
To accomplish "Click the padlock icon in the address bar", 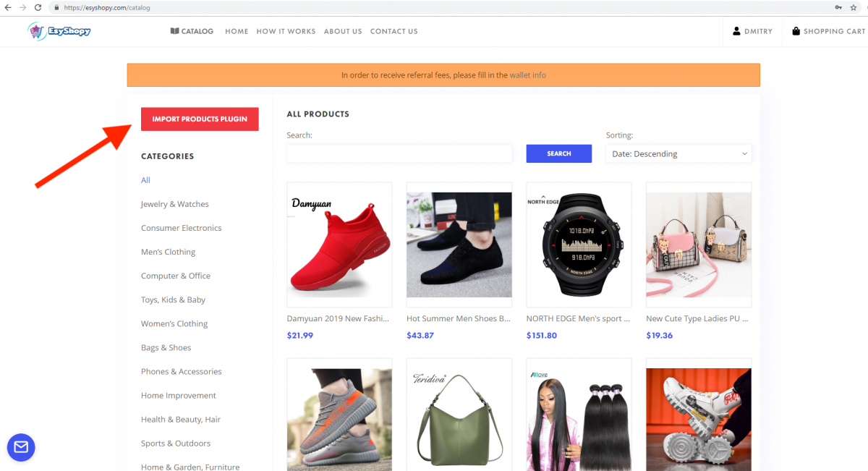I will point(56,7).
